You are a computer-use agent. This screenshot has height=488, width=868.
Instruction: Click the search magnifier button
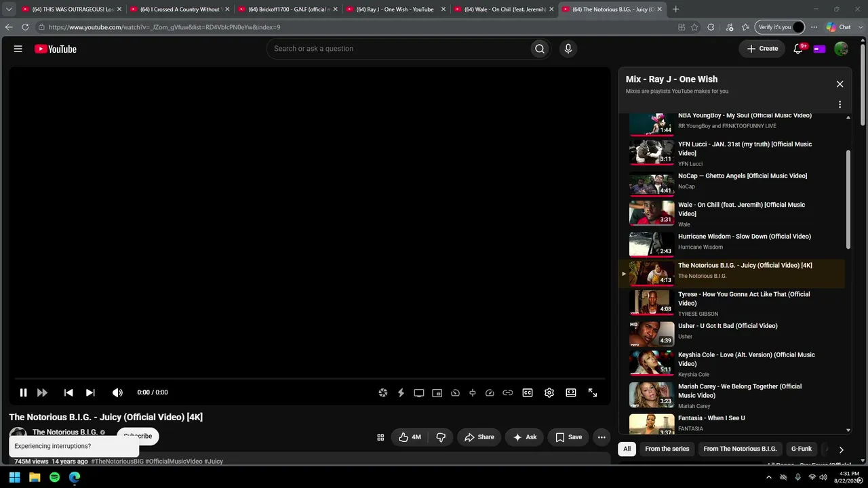(540, 49)
